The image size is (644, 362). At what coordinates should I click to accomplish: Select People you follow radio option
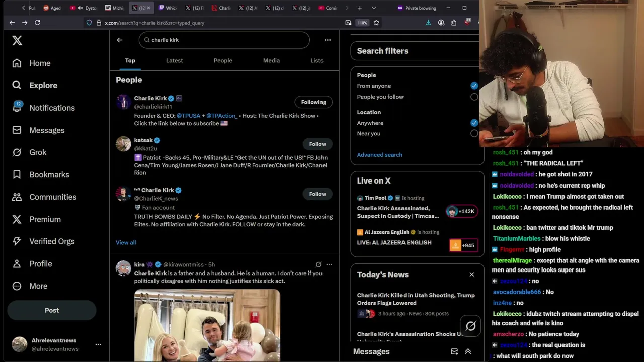[x=474, y=97]
